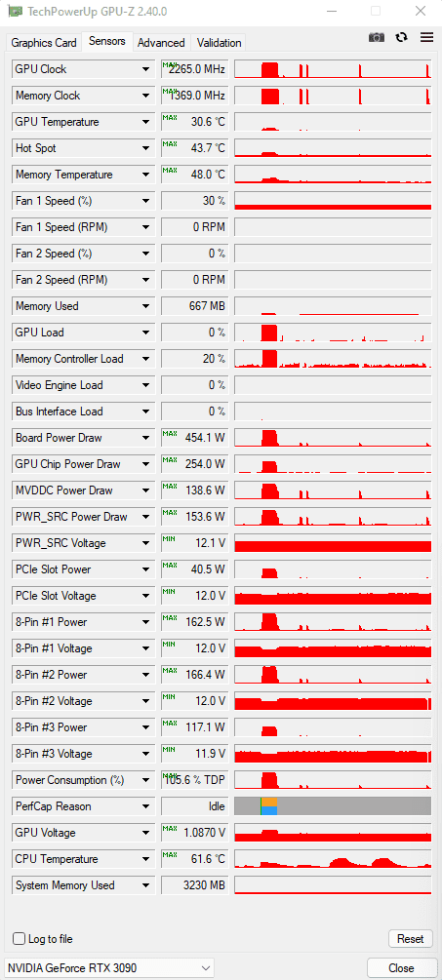
Task: Expand the GPU Voltage sensor dropdown
Action: point(145,833)
